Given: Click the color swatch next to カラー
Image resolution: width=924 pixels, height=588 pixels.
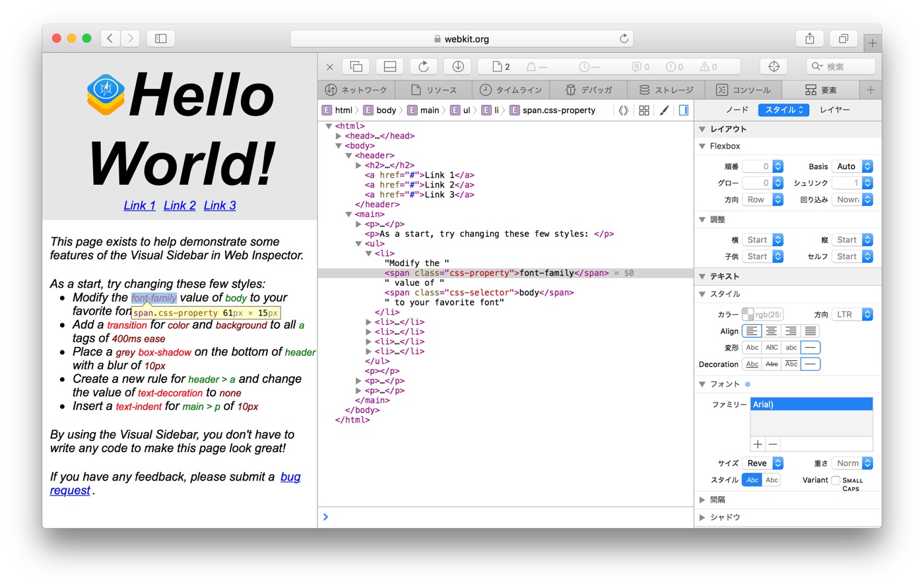Looking at the screenshot, I should click(x=747, y=314).
